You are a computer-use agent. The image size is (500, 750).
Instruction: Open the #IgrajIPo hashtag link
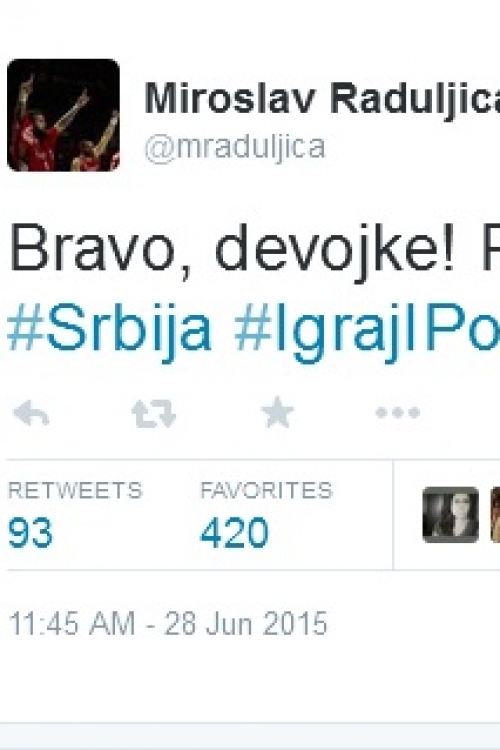[x=367, y=330]
